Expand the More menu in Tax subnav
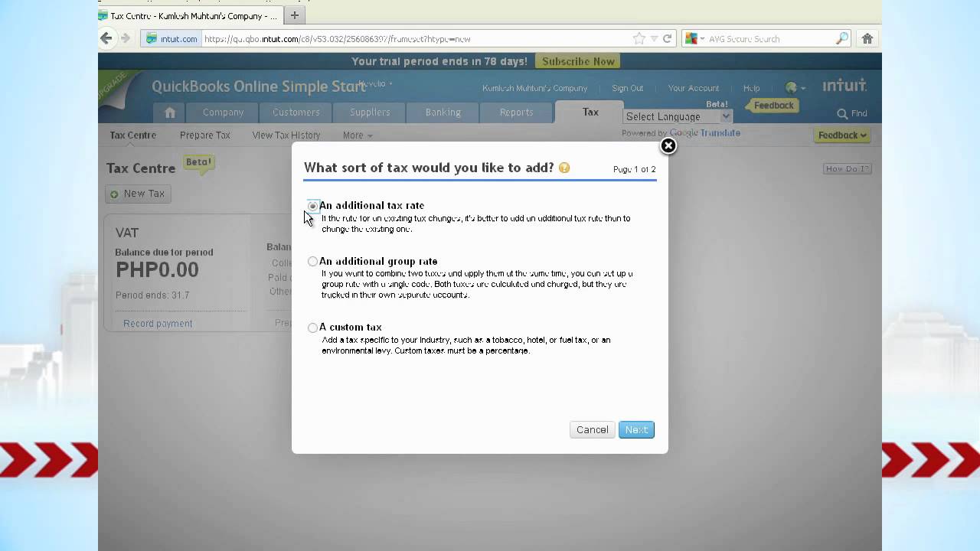 point(358,135)
